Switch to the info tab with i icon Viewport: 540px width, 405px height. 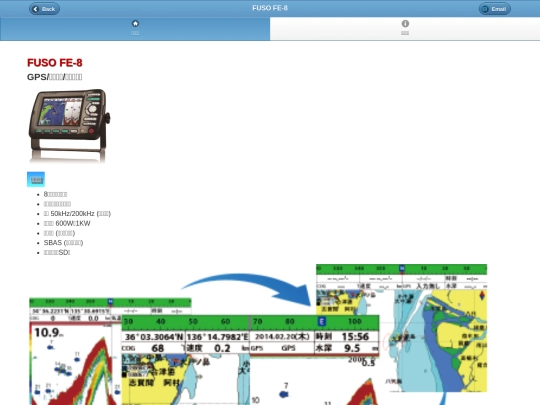point(405,28)
